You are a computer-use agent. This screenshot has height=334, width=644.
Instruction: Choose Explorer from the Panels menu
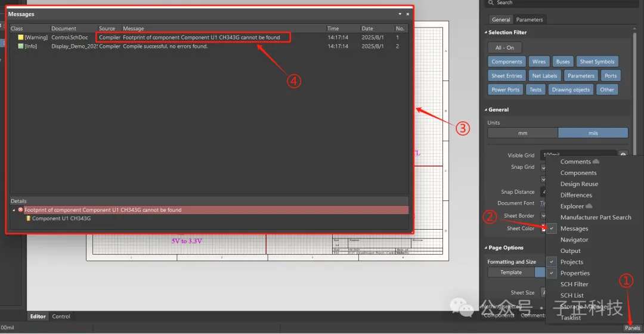click(x=593, y=206)
